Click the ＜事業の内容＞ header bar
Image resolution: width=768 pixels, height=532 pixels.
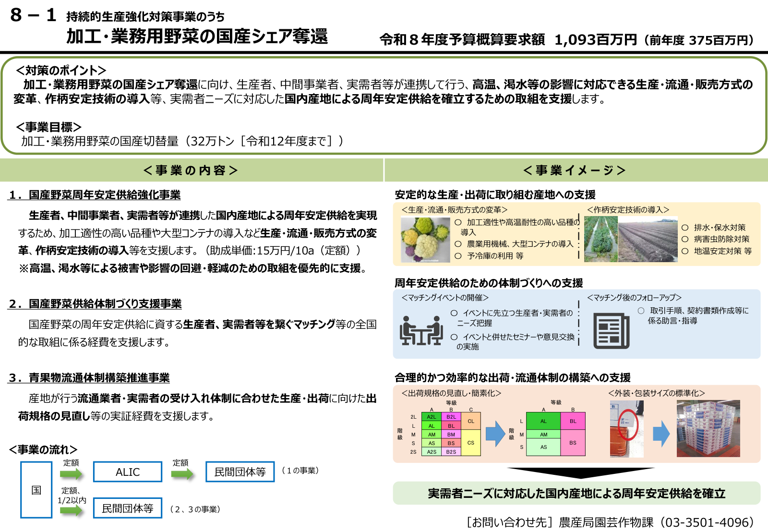click(191, 170)
